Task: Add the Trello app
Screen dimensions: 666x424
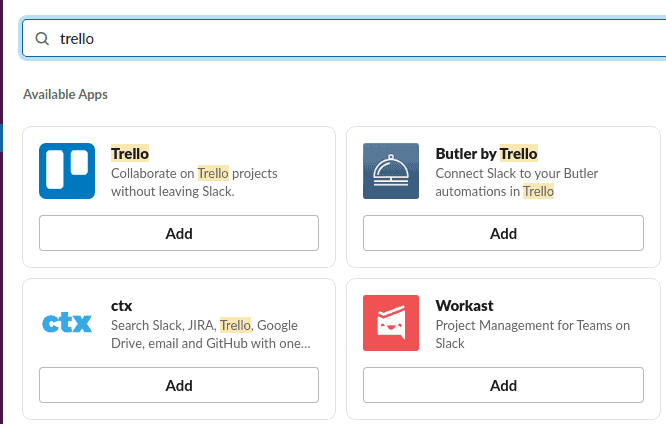Action: 179,233
